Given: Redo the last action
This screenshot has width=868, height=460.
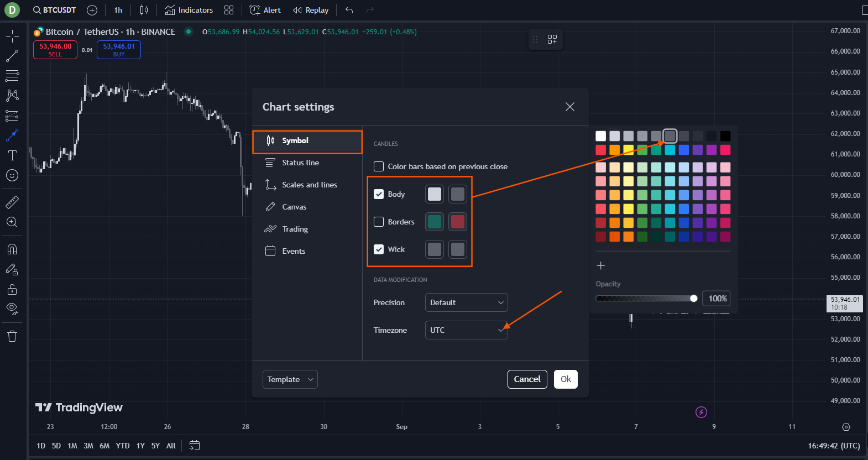Looking at the screenshot, I should [370, 10].
